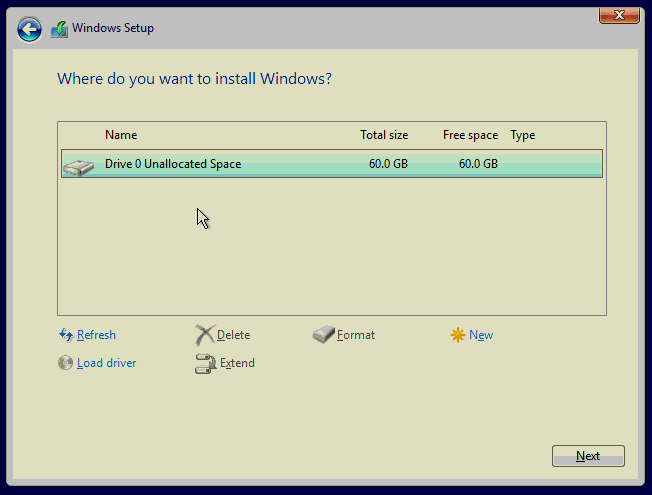The height and width of the screenshot is (495, 652).
Task: Click the Refresh arrows icon
Action: [x=66, y=335]
